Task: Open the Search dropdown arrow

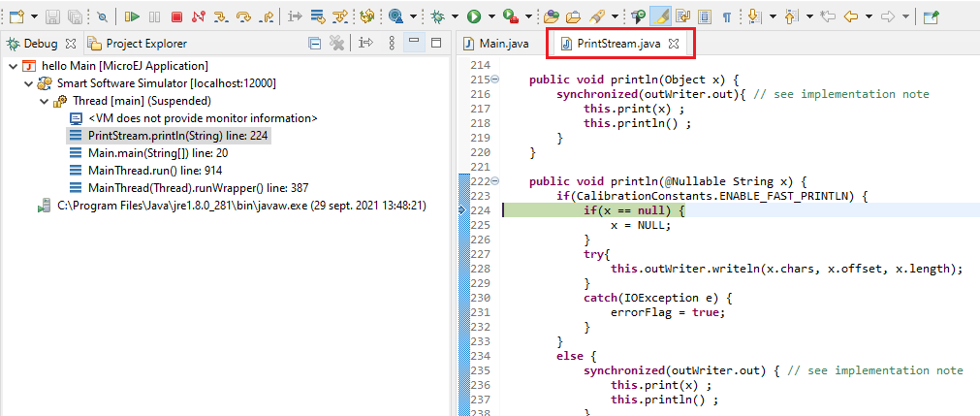Action: pyautogui.click(x=615, y=16)
